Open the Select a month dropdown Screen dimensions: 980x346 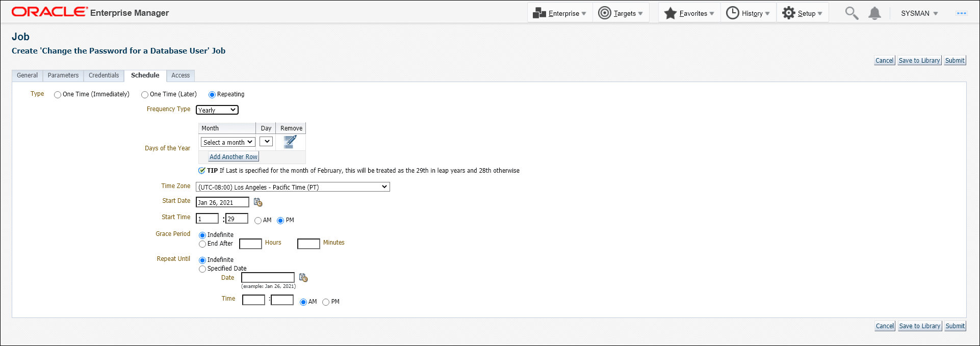(x=228, y=142)
